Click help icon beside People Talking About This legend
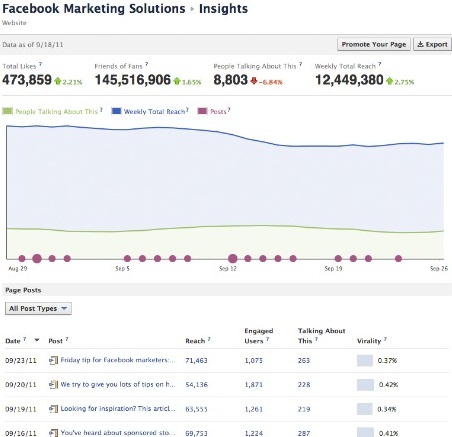The height and width of the screenshot is (437, 452). click(x=101, y=109)
